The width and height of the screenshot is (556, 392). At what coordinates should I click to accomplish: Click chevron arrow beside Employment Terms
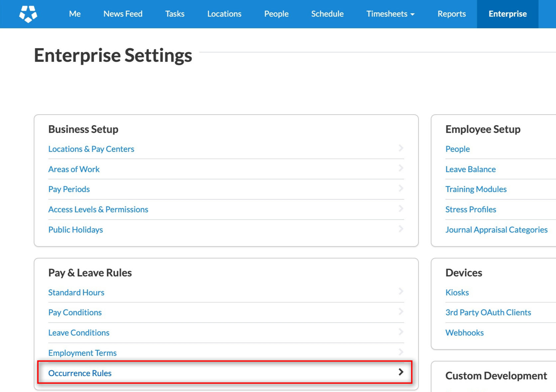click(x=401, y=352)
